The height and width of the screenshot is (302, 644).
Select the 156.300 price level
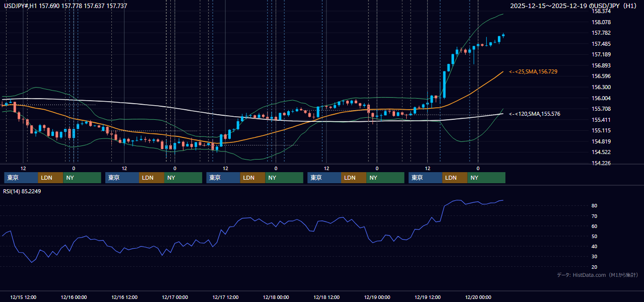coord(601,87)
